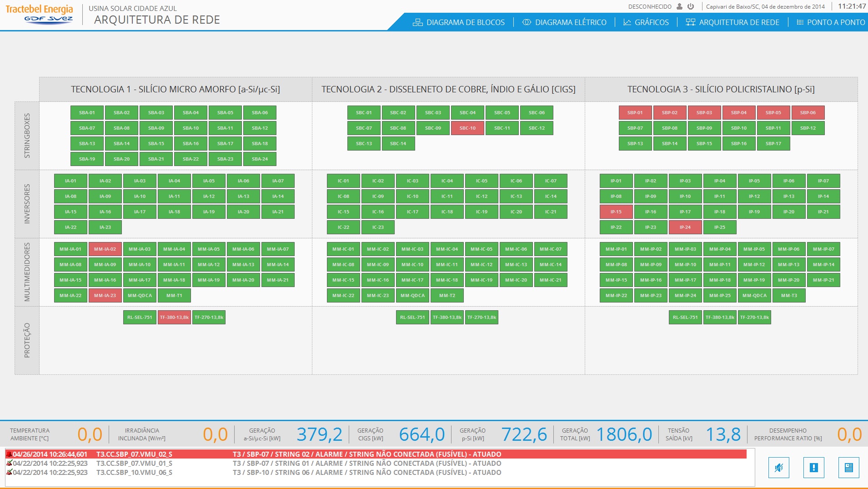
Task: Click the Tractebel Energia logo
Action: click(x=39, y=14)
